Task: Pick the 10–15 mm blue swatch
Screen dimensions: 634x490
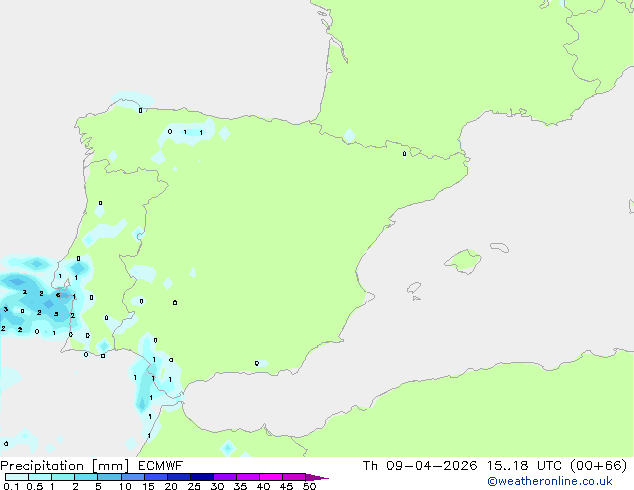Action: click(133, 477)
